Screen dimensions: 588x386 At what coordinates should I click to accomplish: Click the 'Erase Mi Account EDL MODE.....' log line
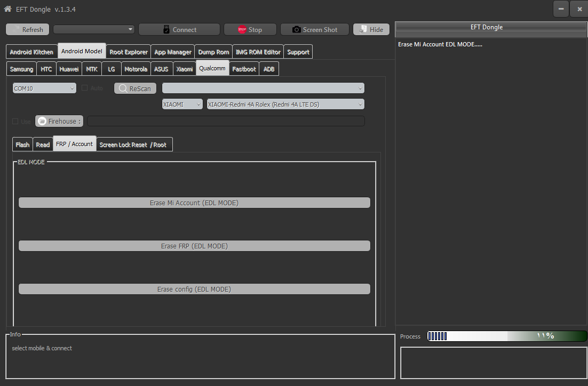(x=440, y=44)
